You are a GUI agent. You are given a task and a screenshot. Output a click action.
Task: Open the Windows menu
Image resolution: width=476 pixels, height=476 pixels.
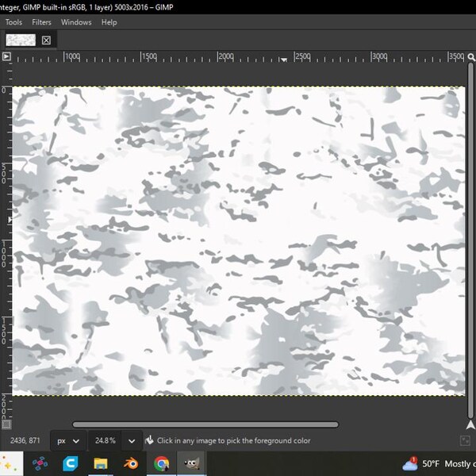(x=76, y=22)
